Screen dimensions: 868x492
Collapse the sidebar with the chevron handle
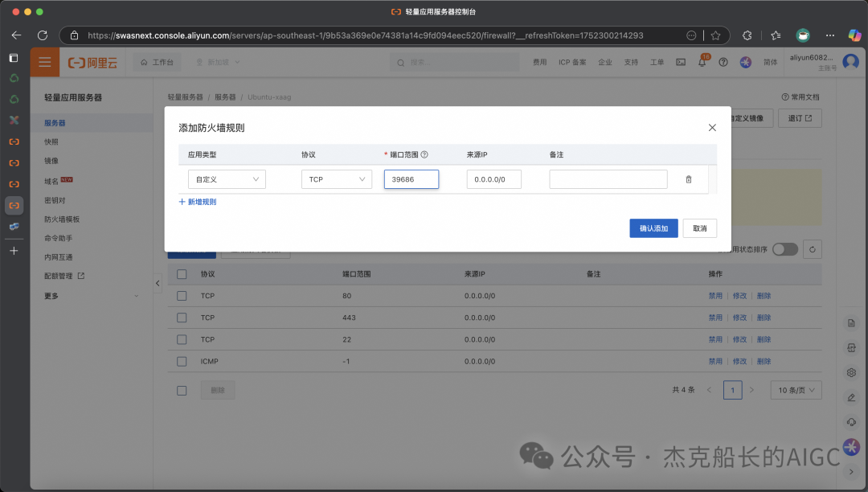point(158,283)
